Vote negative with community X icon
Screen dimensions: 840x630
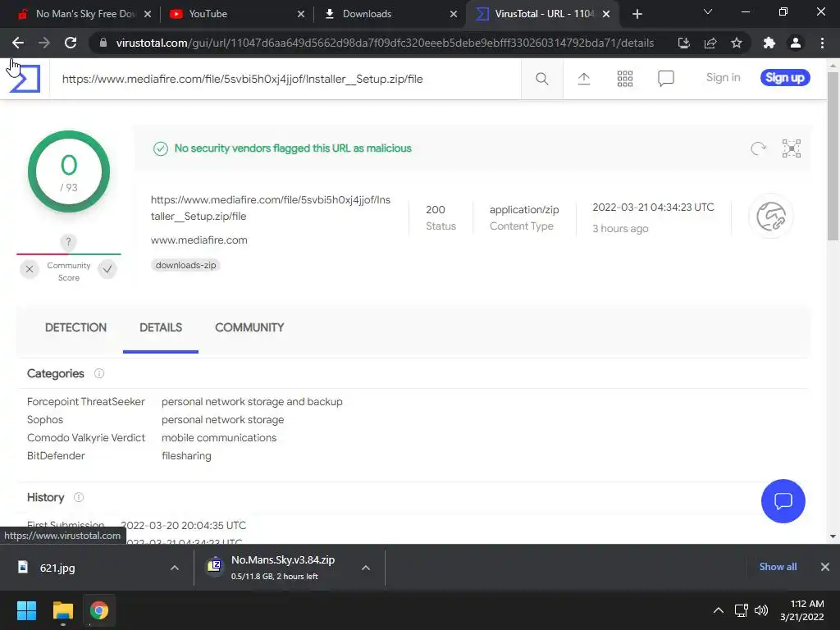point(30,269)
